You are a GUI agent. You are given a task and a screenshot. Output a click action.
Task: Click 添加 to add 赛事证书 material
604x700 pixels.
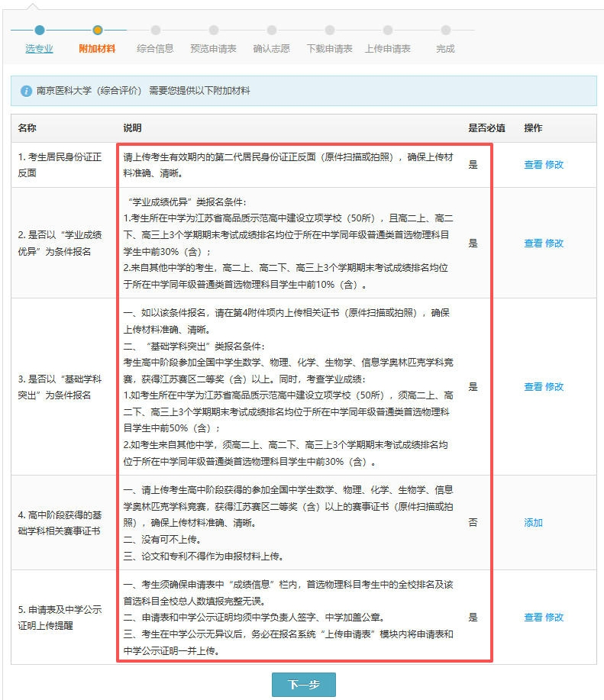point(533,522)
